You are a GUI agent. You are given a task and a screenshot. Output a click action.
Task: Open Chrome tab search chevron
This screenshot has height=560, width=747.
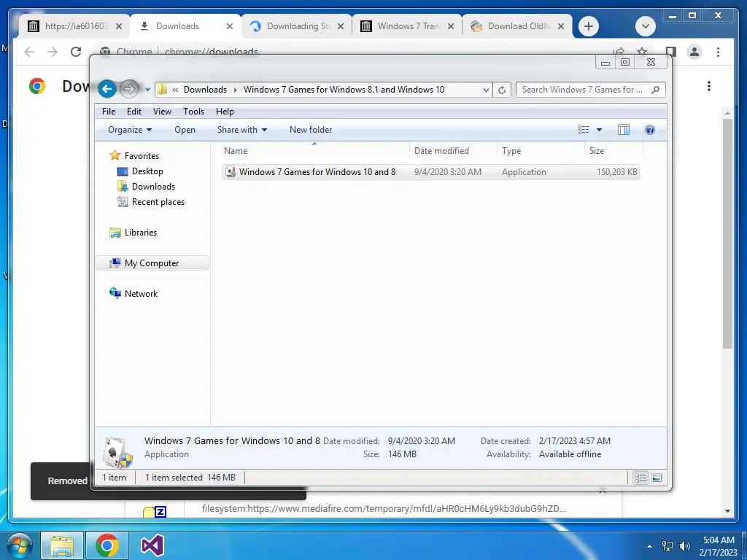pos(646,26)
